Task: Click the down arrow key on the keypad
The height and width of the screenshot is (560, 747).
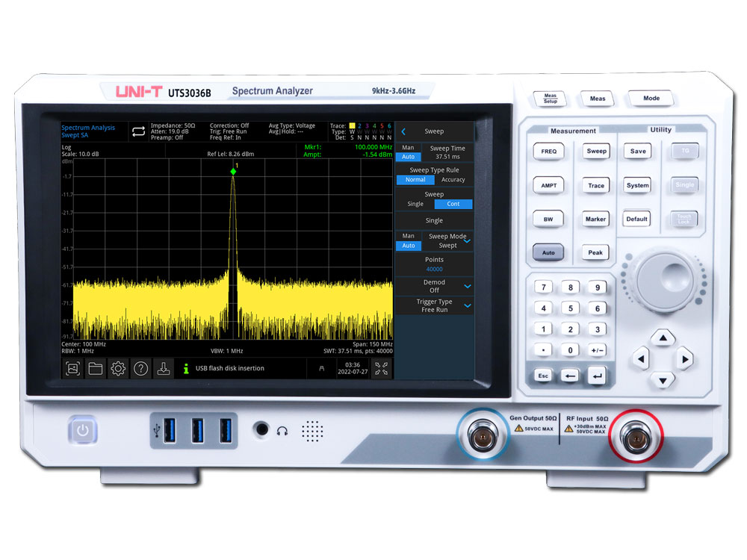Action: coord(663,380)
